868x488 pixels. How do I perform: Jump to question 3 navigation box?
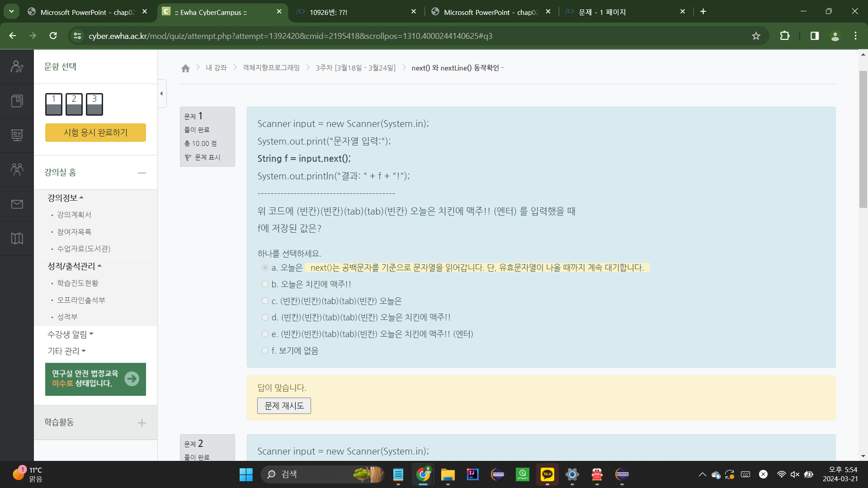[94, 104]
